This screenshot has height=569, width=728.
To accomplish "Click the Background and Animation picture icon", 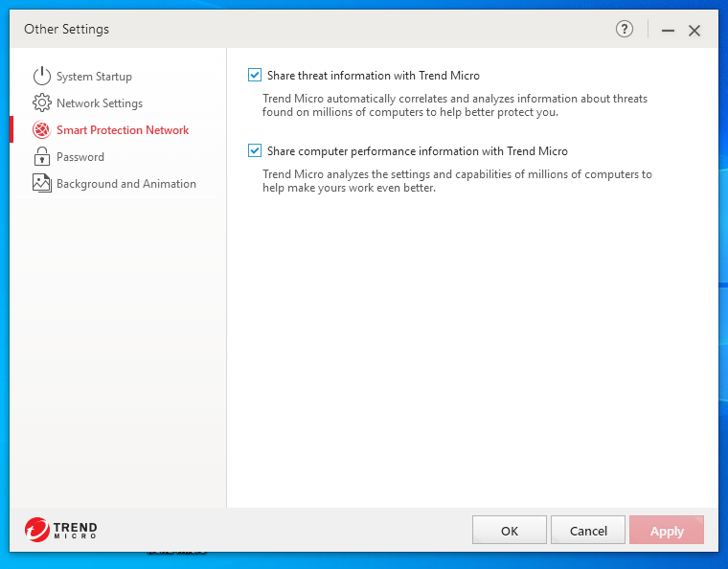I will pyautogui.click(x=42, y=183).
